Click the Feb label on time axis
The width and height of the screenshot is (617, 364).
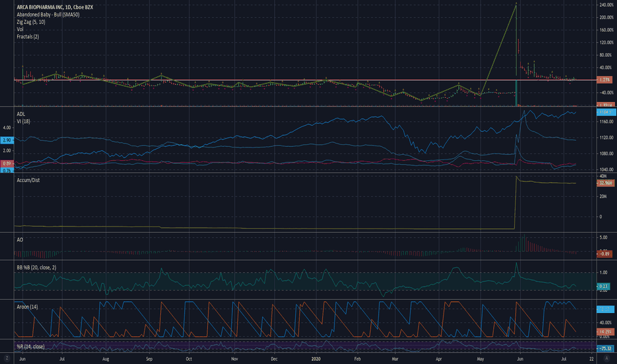(357, 359)
